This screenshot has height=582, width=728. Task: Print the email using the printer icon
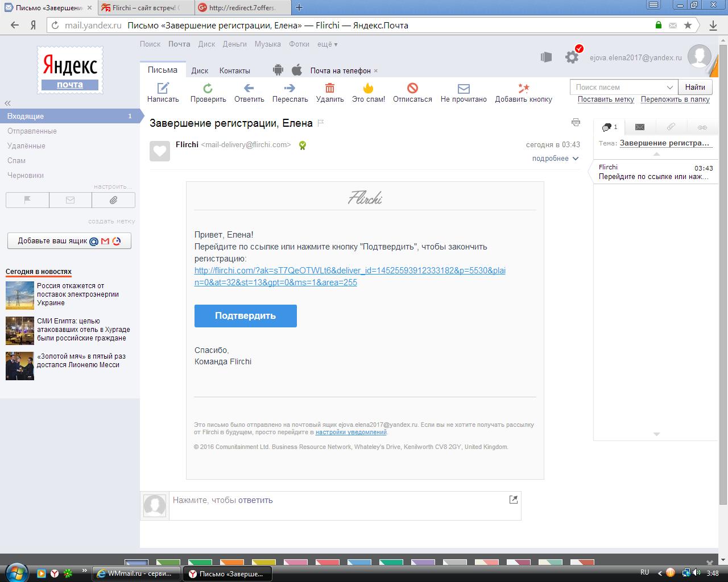576,122
